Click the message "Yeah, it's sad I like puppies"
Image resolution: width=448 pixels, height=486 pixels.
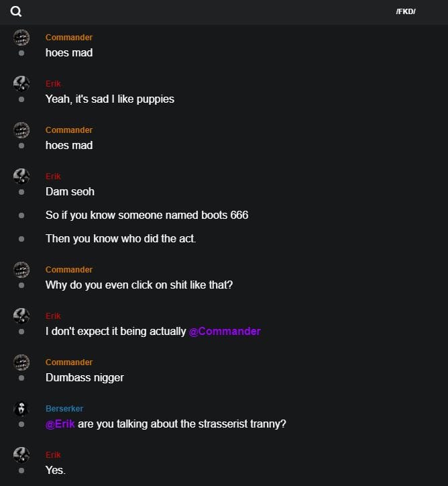click(110, 99)
